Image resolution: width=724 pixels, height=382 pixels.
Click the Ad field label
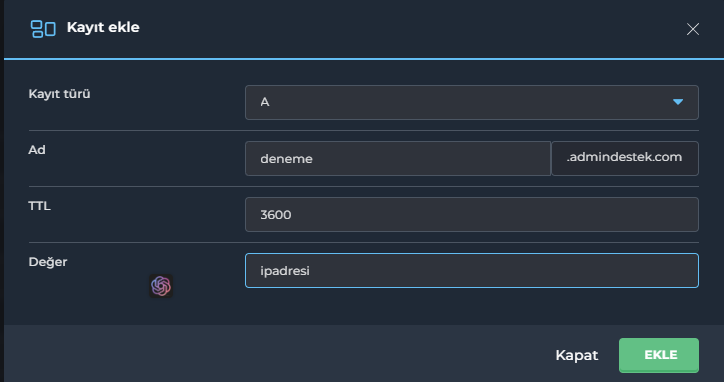[x=37, y=150]
